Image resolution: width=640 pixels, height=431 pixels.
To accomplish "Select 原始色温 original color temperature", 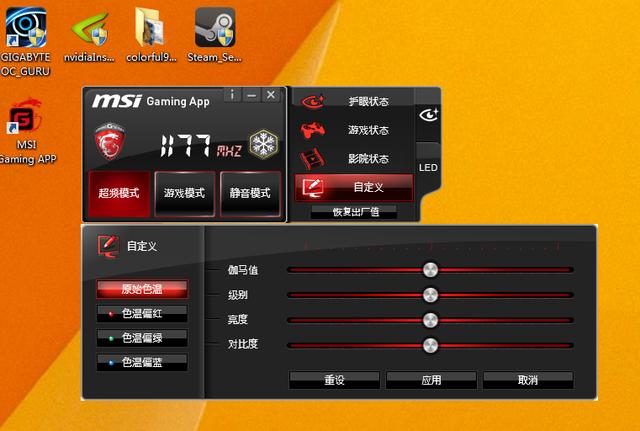I will [x=142, y=289].
